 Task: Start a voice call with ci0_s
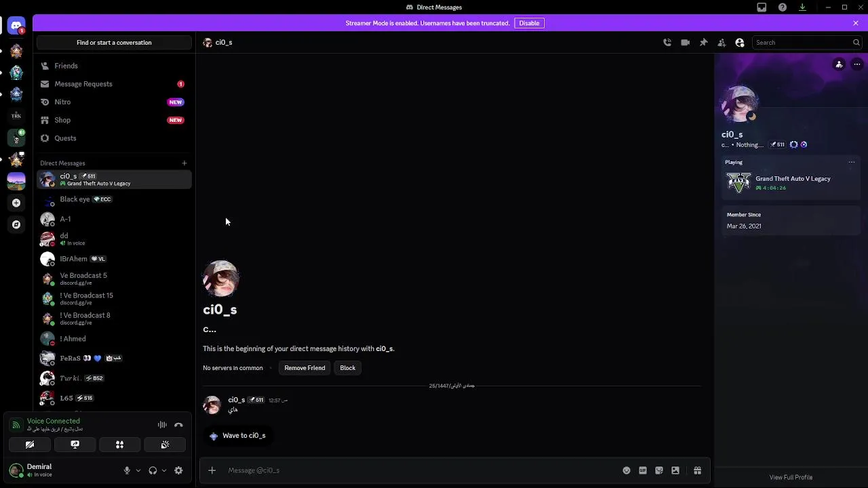click(x=667, y=43)
